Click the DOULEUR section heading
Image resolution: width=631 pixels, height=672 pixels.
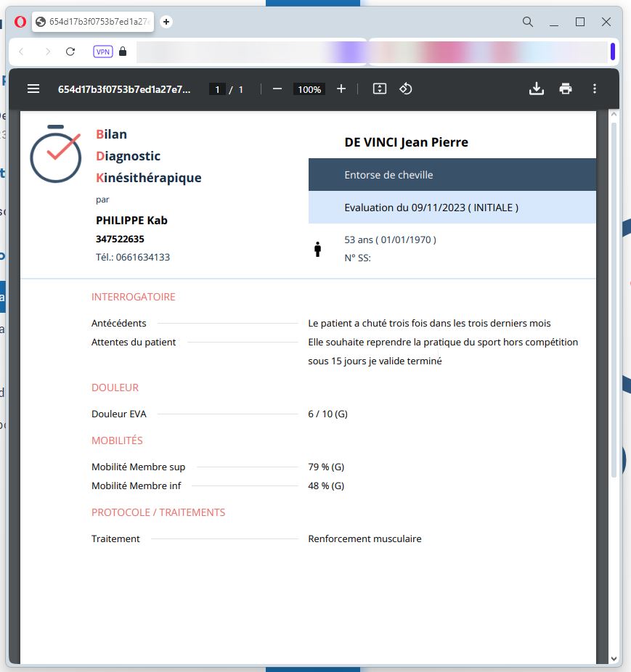(115, 388)
